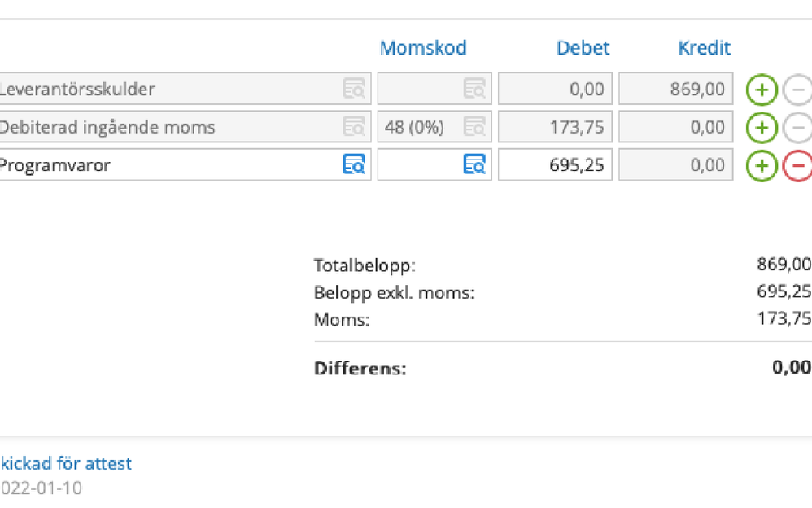Remove the Programvaror row with red minus

797,165
